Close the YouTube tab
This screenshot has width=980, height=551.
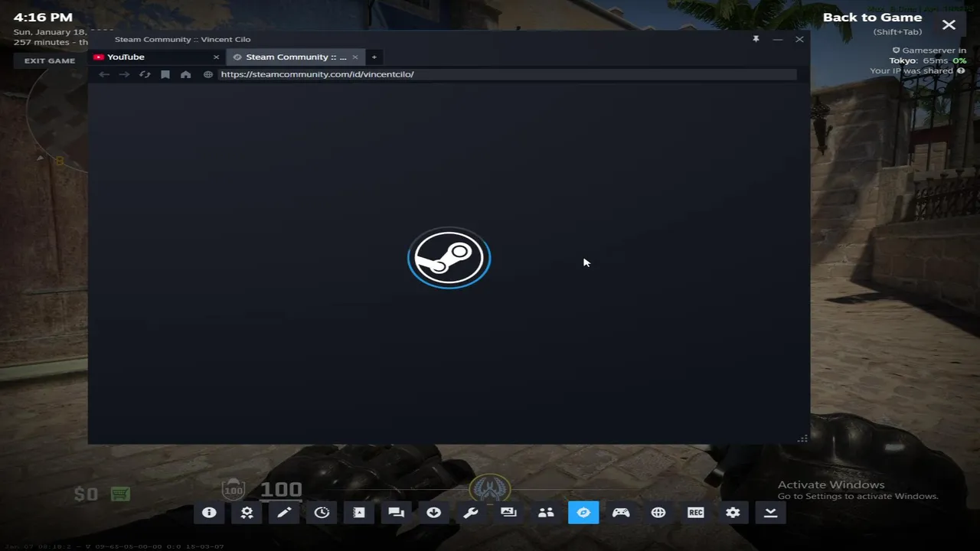click(x=216, y=57)
